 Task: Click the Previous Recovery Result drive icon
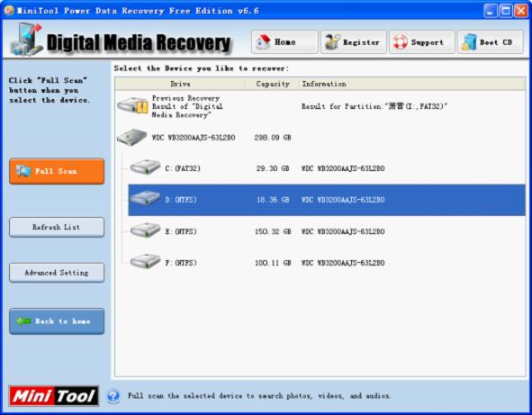[x=133, y=106]
